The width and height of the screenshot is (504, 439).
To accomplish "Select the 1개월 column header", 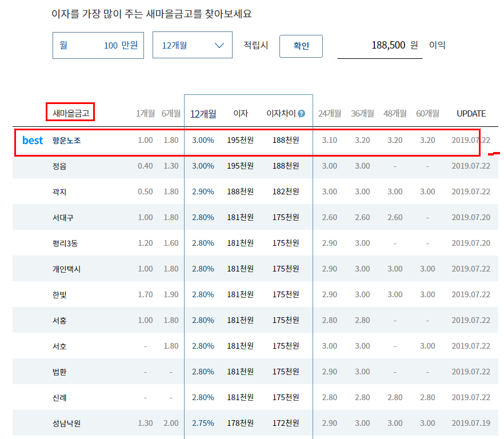I will [145, 114].
